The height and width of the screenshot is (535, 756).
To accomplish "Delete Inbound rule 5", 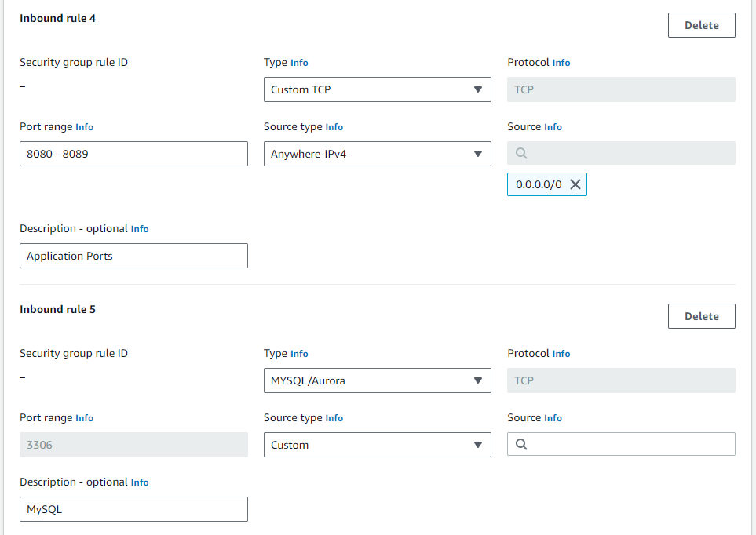I will tap(701, 316).
